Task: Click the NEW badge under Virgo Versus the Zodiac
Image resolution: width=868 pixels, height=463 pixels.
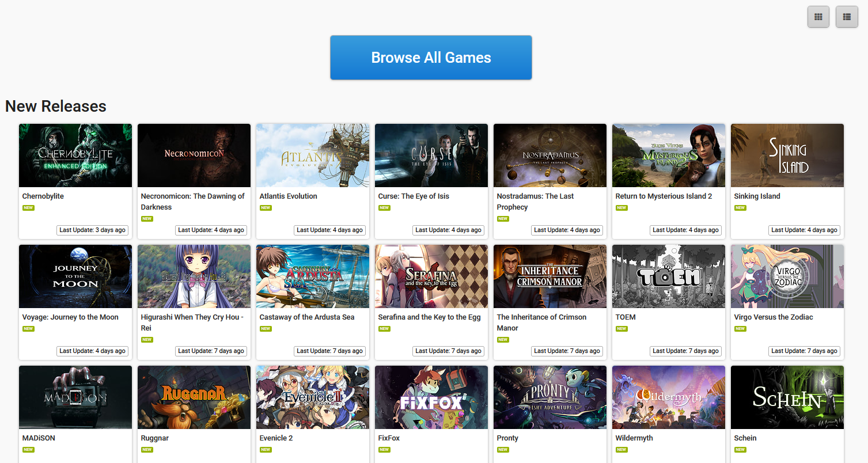Action: click(x=740, y=329)
